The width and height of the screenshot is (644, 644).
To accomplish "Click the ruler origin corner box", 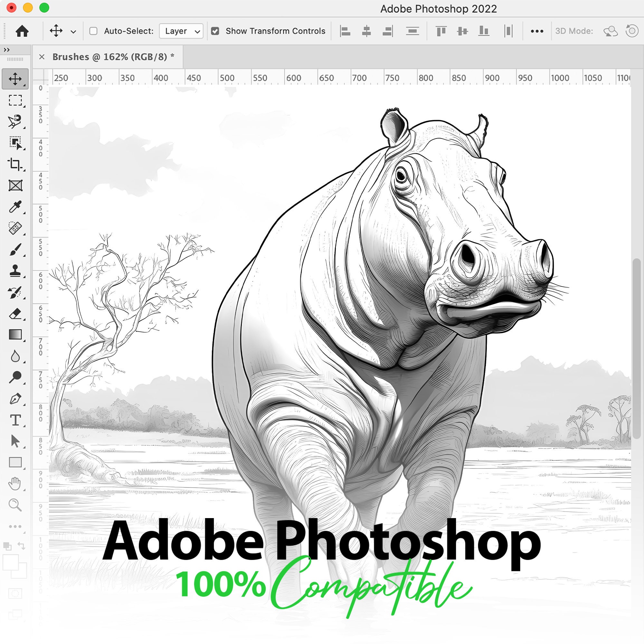I will pyautogui.click(x=40, y=77).
